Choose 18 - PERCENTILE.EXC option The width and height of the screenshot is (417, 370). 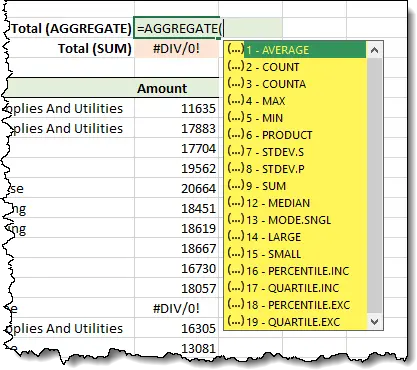coord(296,305)
